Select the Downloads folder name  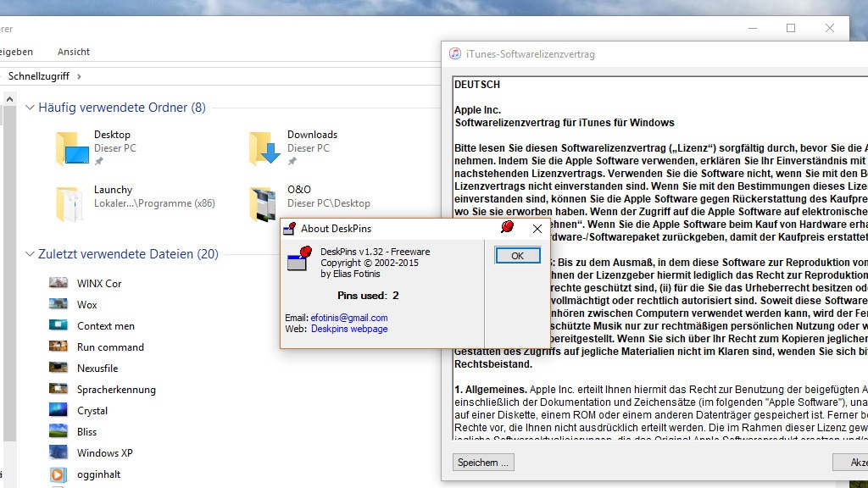(312, 135)
